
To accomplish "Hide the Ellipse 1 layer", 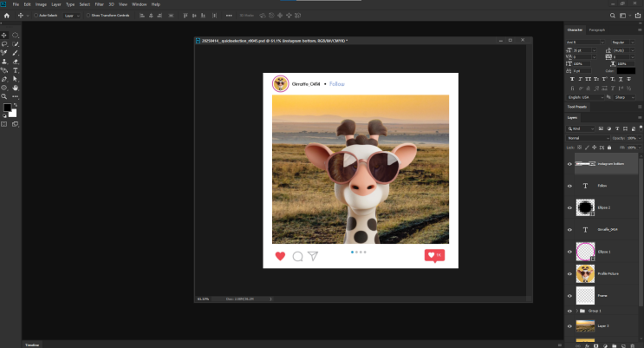I will [x=569, y=252].
